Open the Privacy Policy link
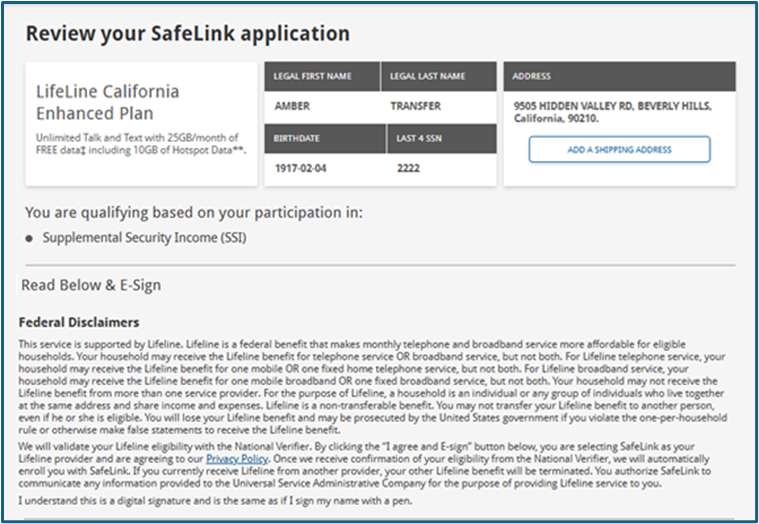 [x=237, y=459]
